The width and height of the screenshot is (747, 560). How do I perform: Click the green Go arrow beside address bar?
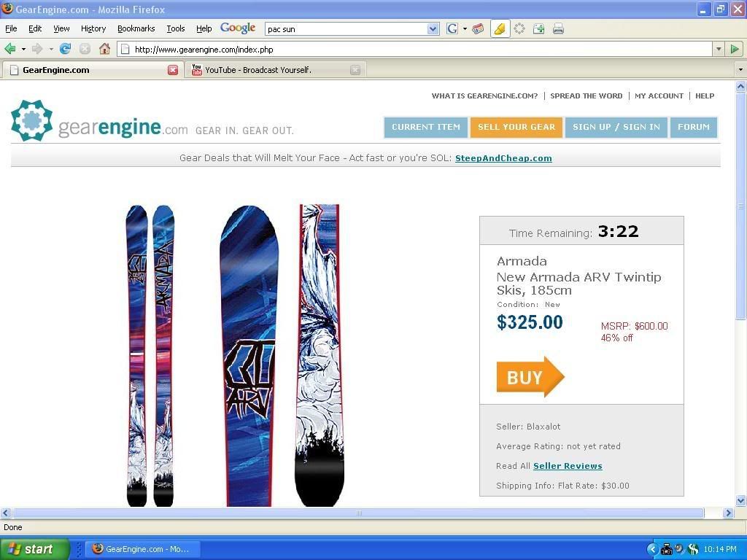[735, 49]
